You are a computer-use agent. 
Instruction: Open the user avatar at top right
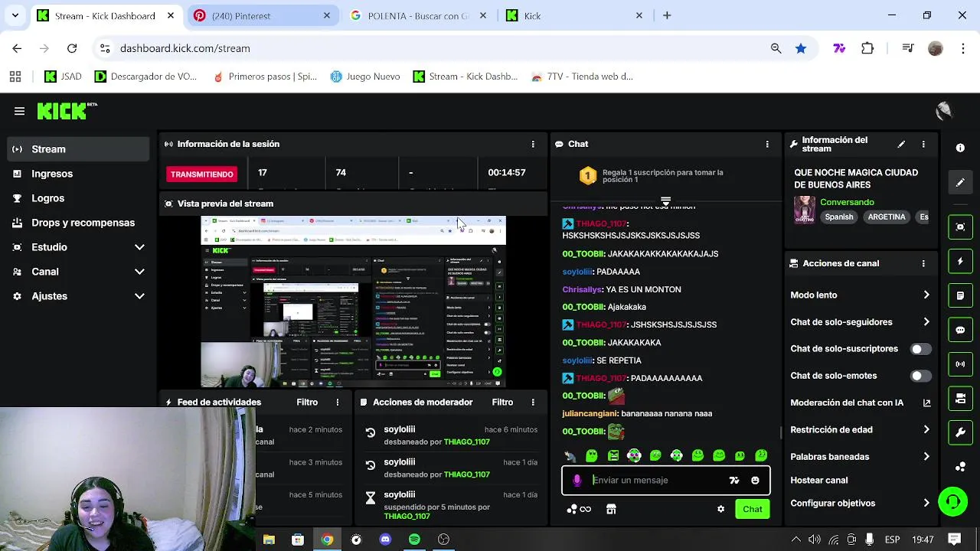pyautogui.click(x=944, y=112)
